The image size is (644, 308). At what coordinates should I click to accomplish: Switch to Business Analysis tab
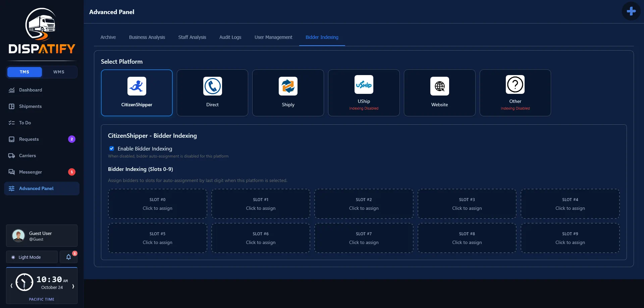coord(147,37)
